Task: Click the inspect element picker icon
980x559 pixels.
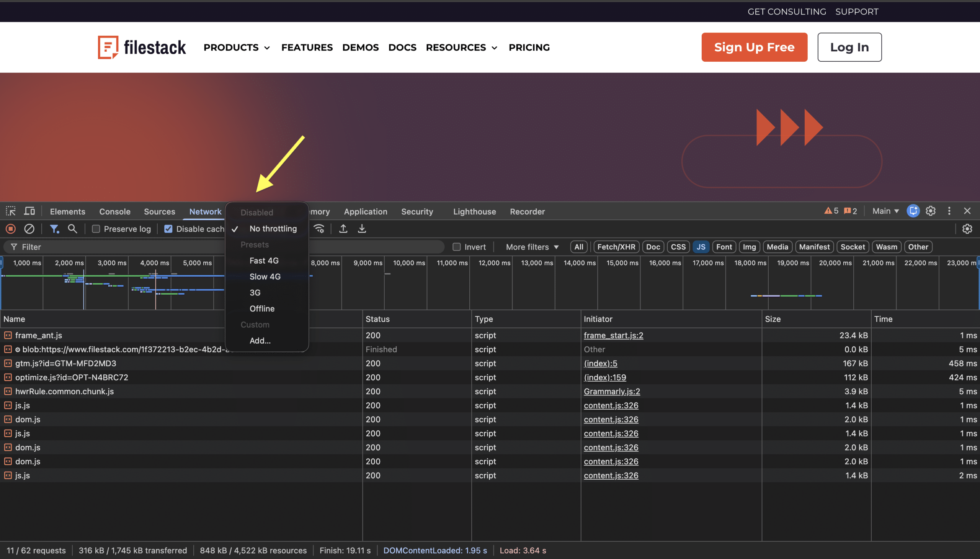Action: [x=10, y=211]
